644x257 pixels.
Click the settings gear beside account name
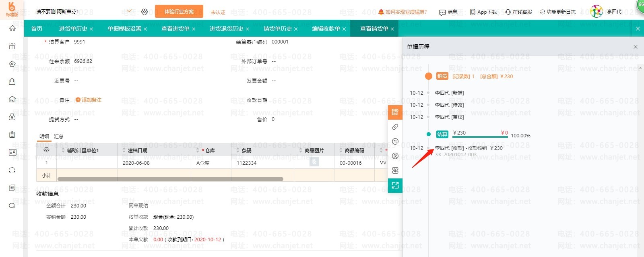point(144,12)
